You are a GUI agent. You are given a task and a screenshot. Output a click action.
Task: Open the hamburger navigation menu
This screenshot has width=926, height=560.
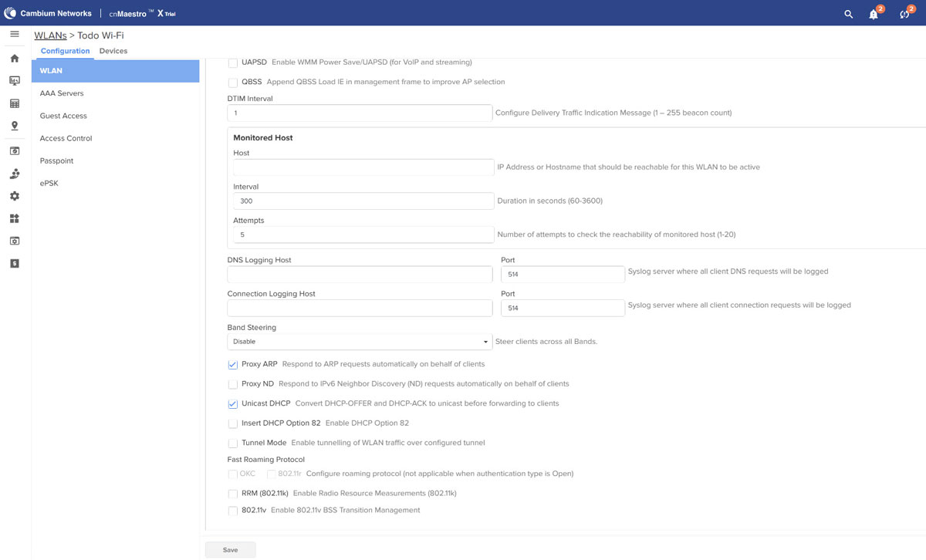[14, 35]
